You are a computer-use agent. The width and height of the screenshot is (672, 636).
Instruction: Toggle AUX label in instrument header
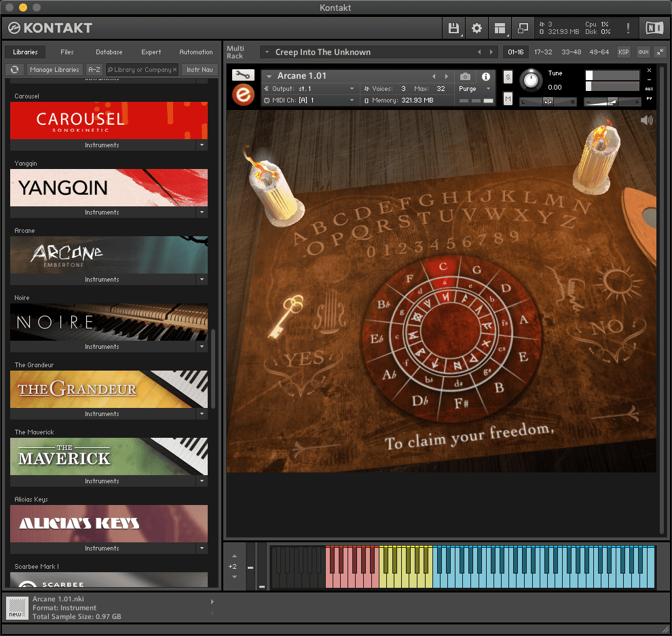tap(649, 89)
